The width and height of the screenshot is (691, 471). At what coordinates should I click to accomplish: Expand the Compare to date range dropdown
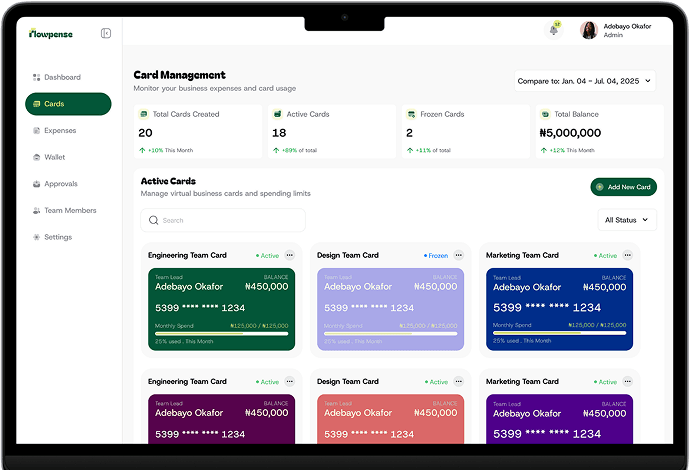[x=584, y=80]
